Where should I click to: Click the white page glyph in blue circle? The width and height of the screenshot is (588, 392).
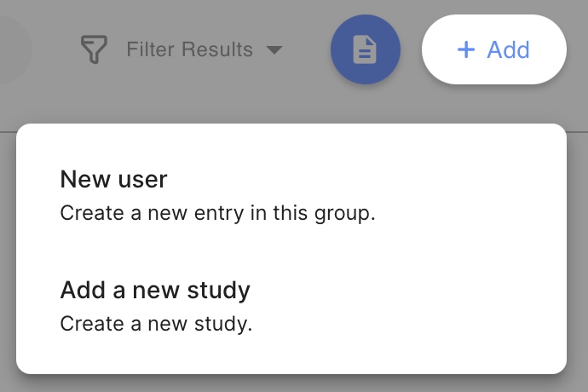click(x=365, y=49)
